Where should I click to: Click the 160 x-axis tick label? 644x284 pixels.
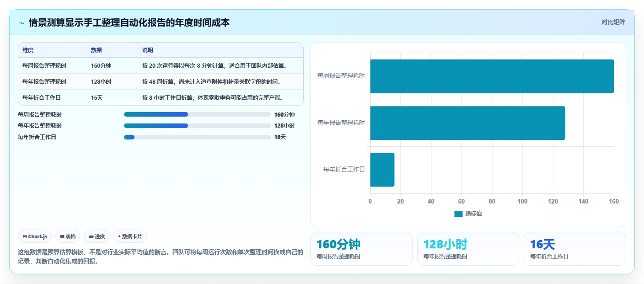(x=614, y=201)
